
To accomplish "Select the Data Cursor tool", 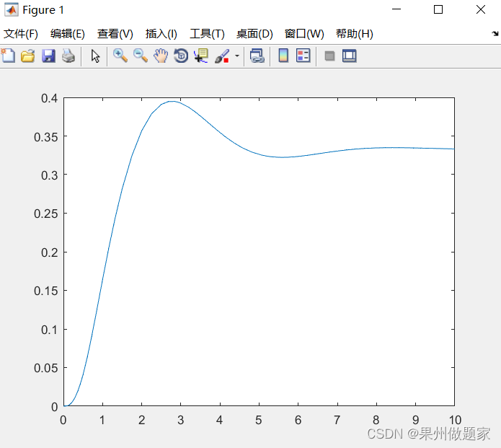I will pos(201,56).
